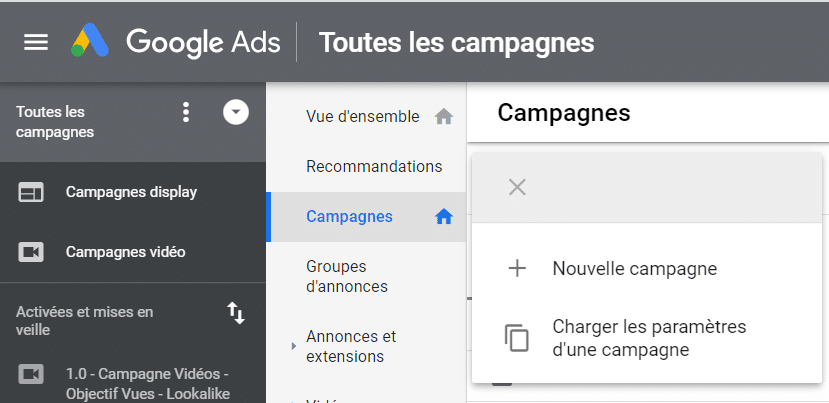The height and width of the screenshot is (403, 829).
Task: Choose Nouvelle campagne option
Action: 634,268
